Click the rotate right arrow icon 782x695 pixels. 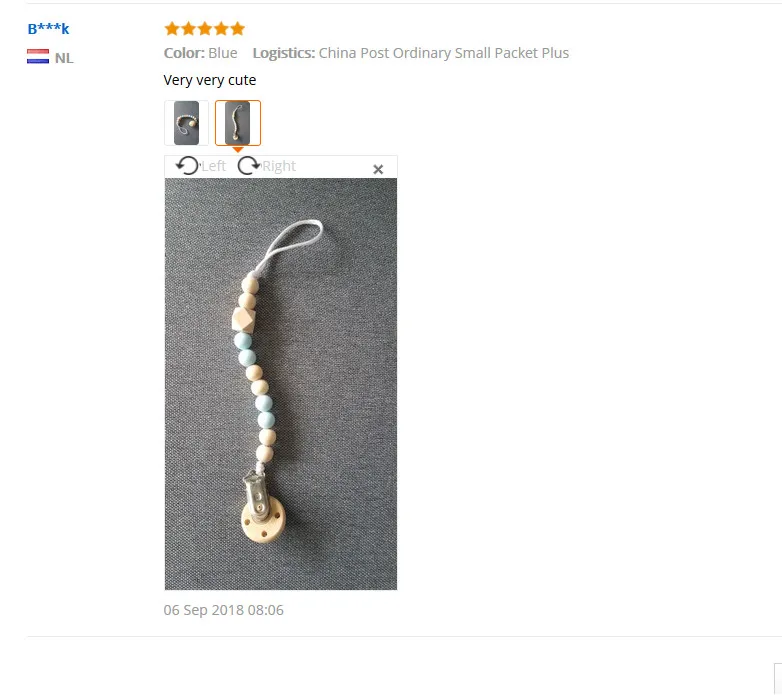point(249,166)
